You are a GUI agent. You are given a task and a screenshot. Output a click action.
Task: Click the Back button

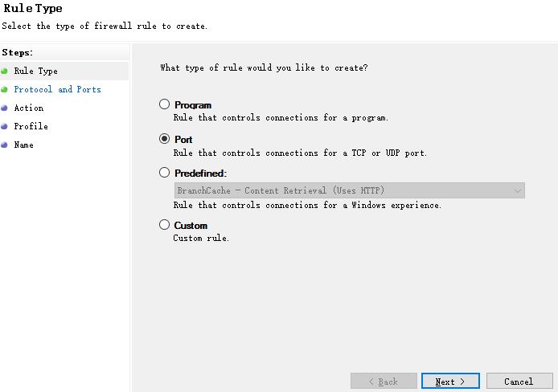(384, 382)
